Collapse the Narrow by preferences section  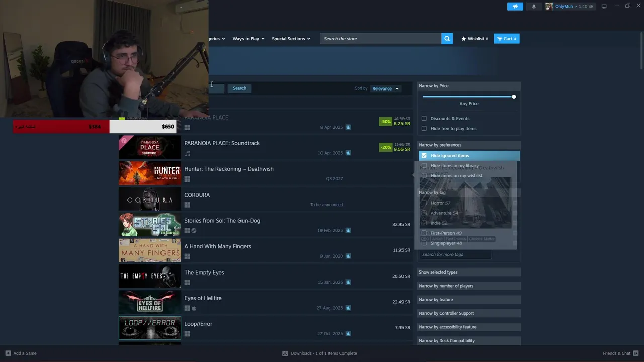[x=469, y=145]
